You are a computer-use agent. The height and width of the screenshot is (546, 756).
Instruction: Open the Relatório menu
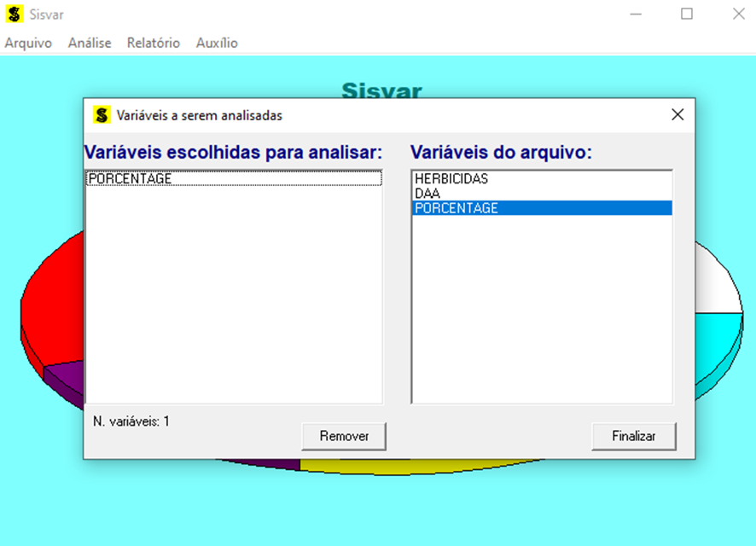154,43
